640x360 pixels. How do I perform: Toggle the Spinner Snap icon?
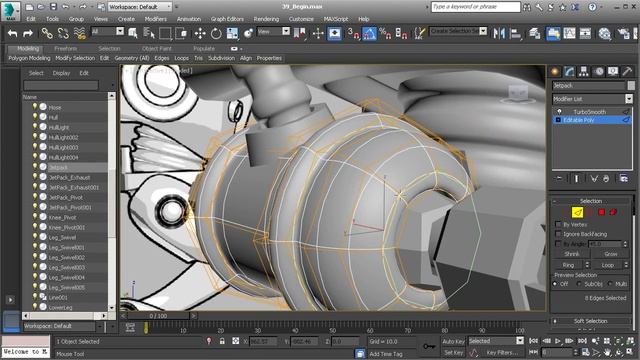(x=401, y=33)
